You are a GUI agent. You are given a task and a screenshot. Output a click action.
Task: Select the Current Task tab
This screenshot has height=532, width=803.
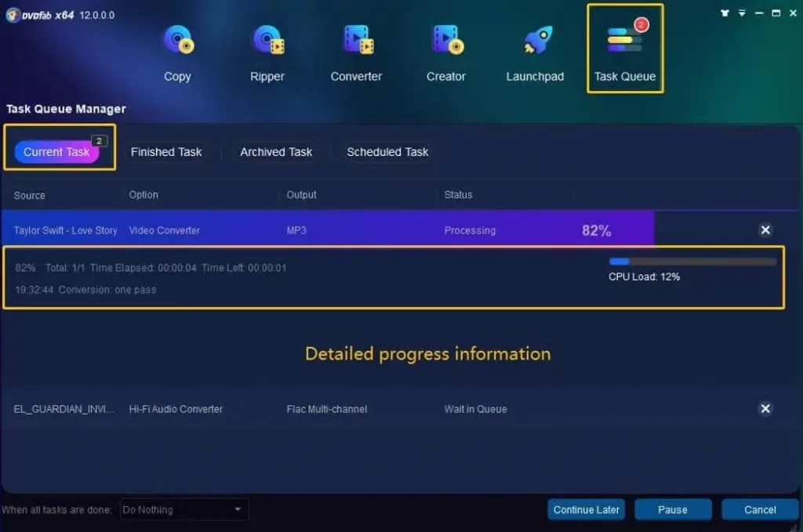coord(56,152)
